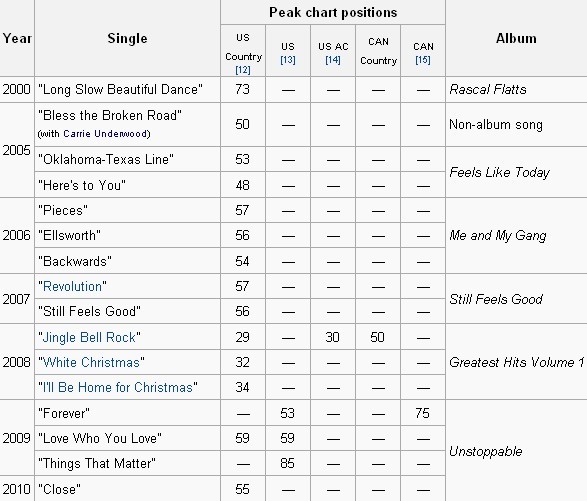Select the "Long Slow Beautiful Dance" cell
The width and height of the screenshot is (587, 501).
[x=127, y=89]
